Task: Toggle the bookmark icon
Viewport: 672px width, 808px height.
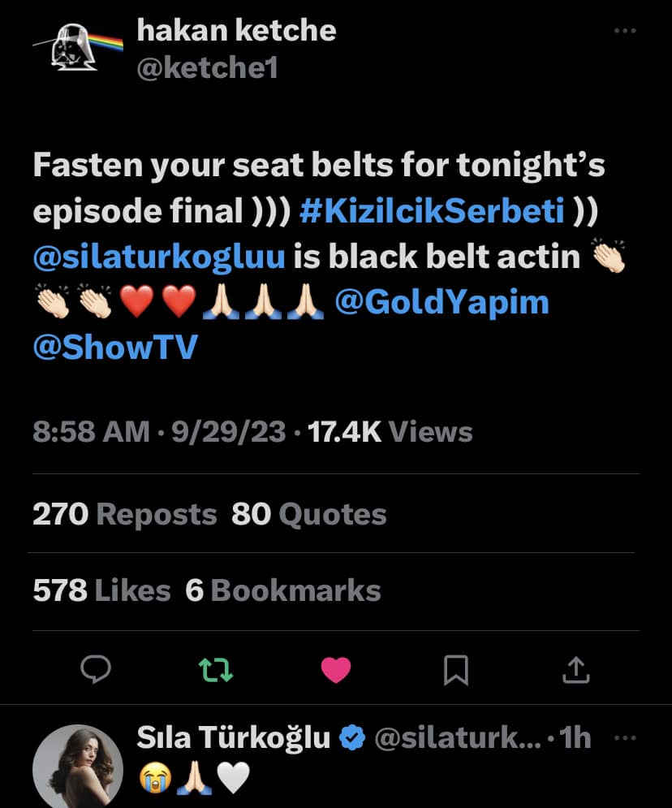Action: [x=456, y=669]
